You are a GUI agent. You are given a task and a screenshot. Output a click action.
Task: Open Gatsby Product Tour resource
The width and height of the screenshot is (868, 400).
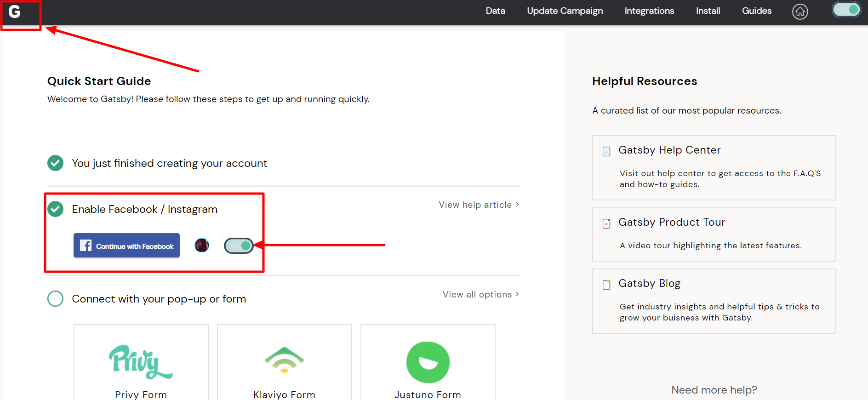point(714,234)
